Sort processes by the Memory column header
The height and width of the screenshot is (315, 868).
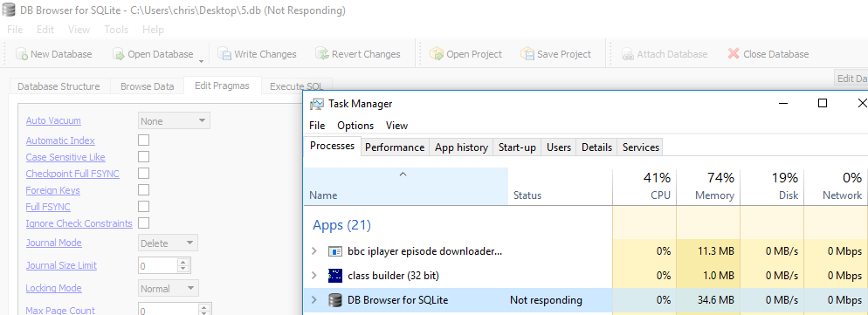708,187
